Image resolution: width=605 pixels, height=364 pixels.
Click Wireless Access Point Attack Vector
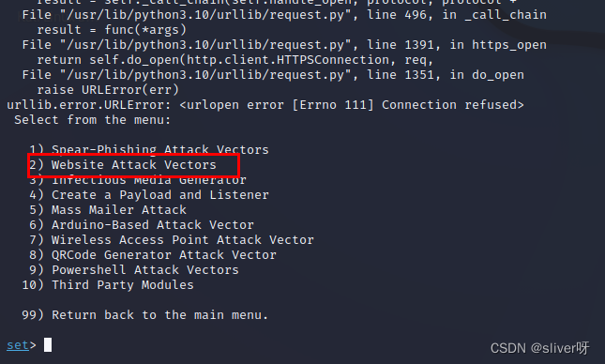point(172,240)
